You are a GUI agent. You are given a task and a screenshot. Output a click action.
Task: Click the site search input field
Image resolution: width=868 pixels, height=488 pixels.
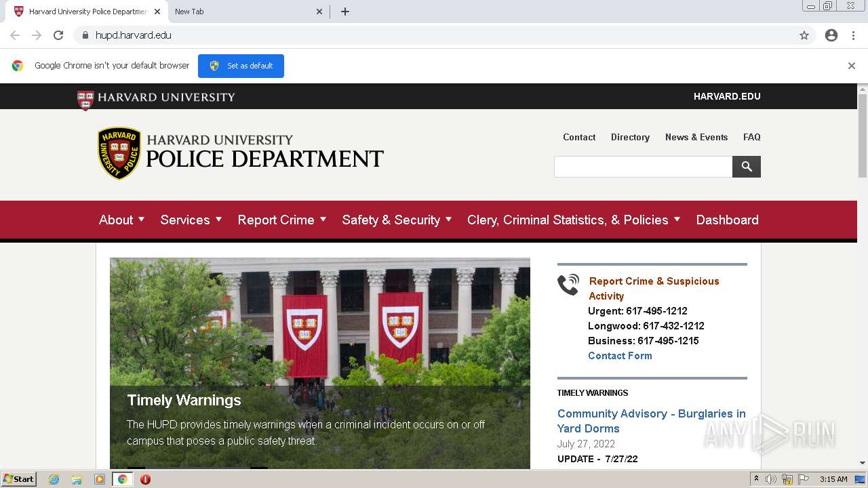click(643, 167)
